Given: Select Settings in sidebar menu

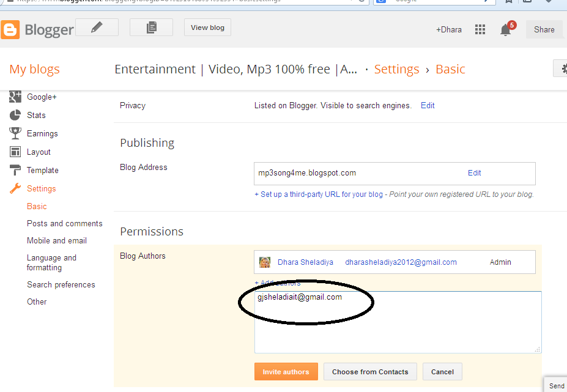Looking at the screenshot, I should [x=41, y=188].
